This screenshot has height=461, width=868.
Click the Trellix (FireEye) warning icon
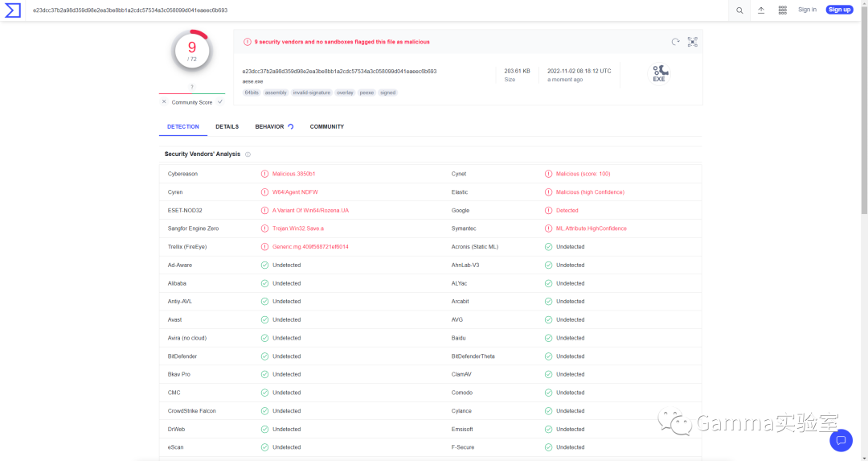[264, 246]
